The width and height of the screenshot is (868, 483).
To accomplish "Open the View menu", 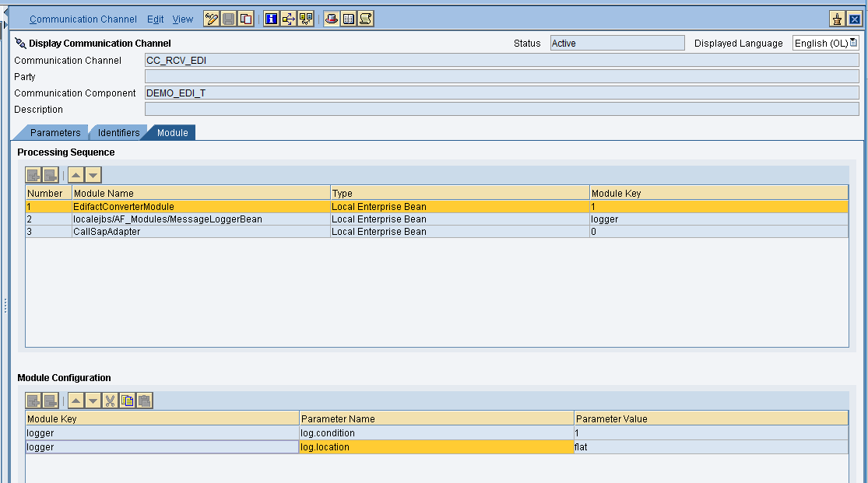I will pos(183,19).
